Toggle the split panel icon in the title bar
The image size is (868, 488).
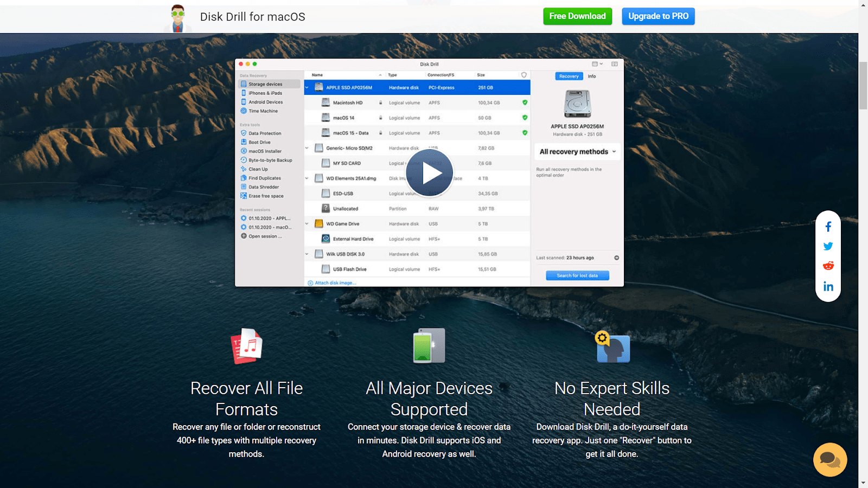(x=615, y=64)
